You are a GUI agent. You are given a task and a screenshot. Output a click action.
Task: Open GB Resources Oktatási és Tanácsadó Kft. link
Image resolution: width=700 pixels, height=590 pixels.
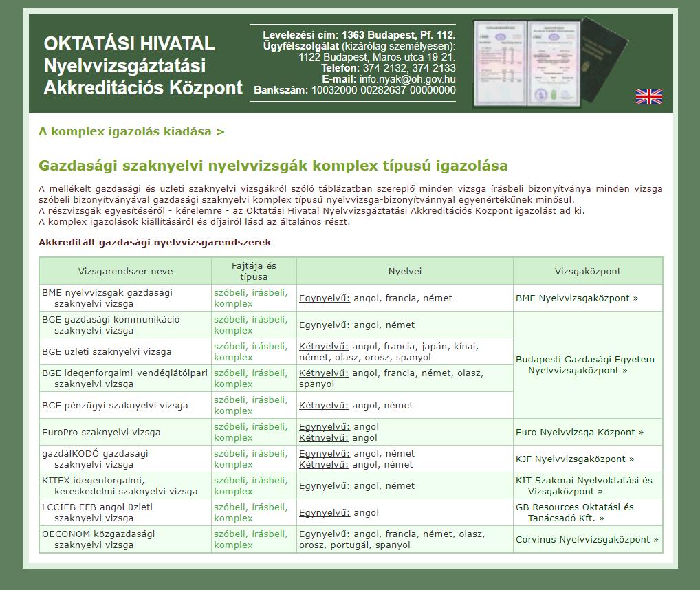(x=575, y=512)
